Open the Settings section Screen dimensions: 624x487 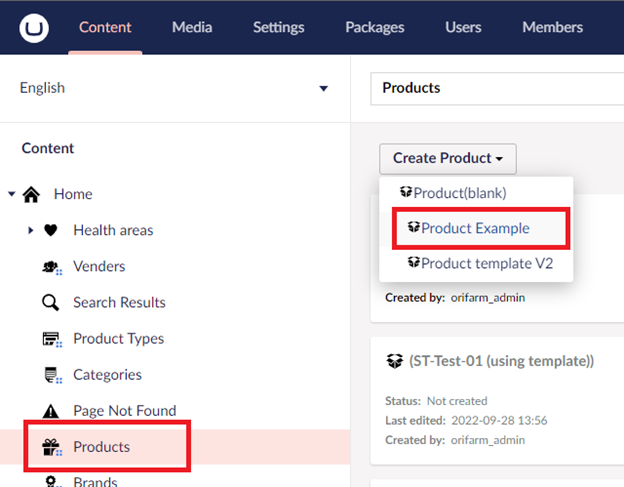(x=279, y=27)
